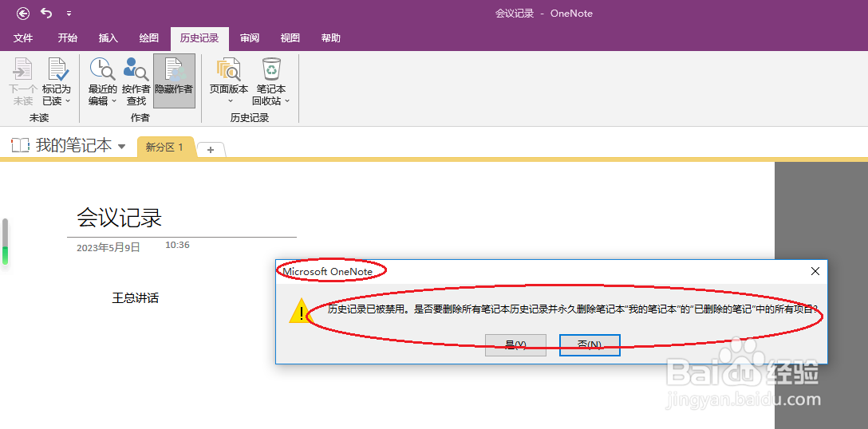Switch to the 帮助 ribbon tab
This screenshot has height=429, width=868.
point(330,38)
